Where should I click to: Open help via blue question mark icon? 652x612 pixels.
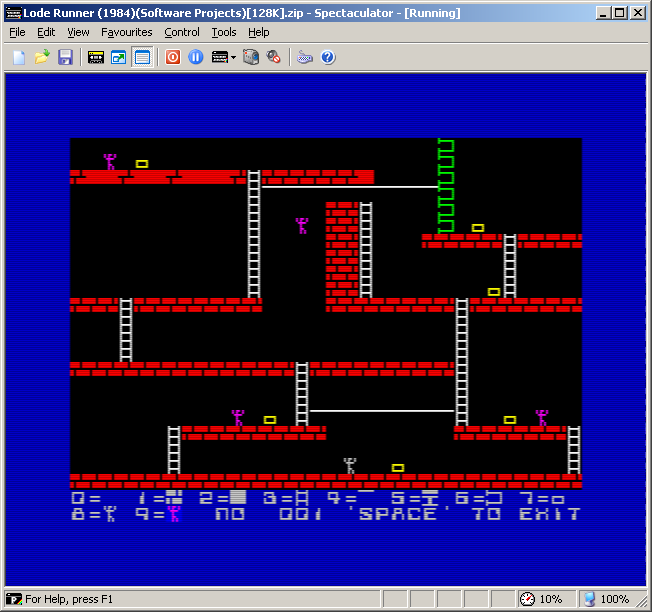[328, 57]
